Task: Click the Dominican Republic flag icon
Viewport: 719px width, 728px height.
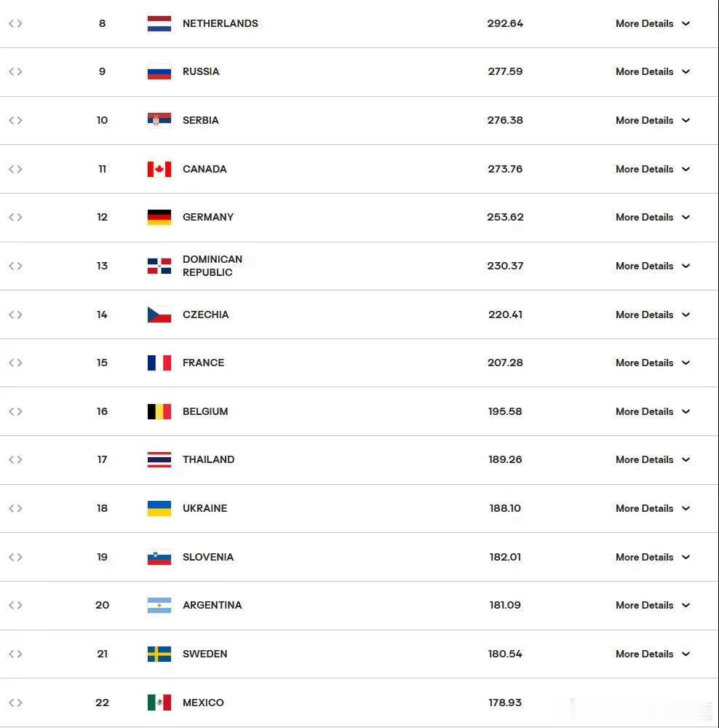Action: pos(159,266)
